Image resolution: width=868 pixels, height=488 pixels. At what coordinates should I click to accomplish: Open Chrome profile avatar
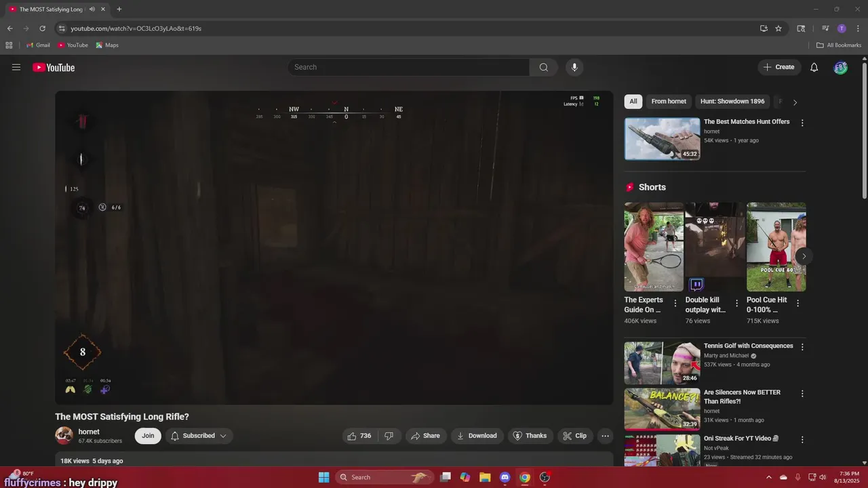[x=842, y=28]
